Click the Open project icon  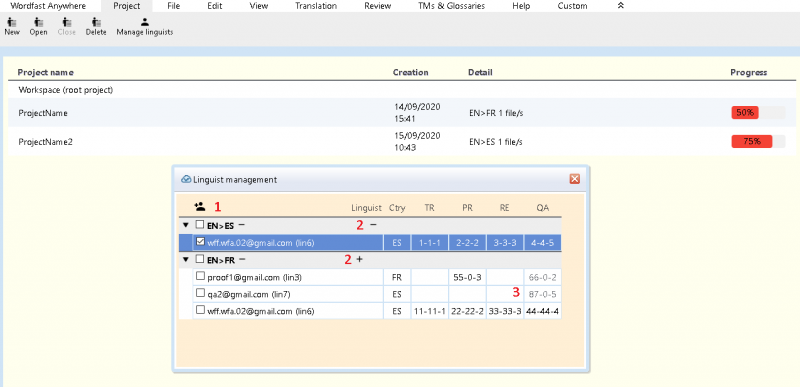pos(39,23)
